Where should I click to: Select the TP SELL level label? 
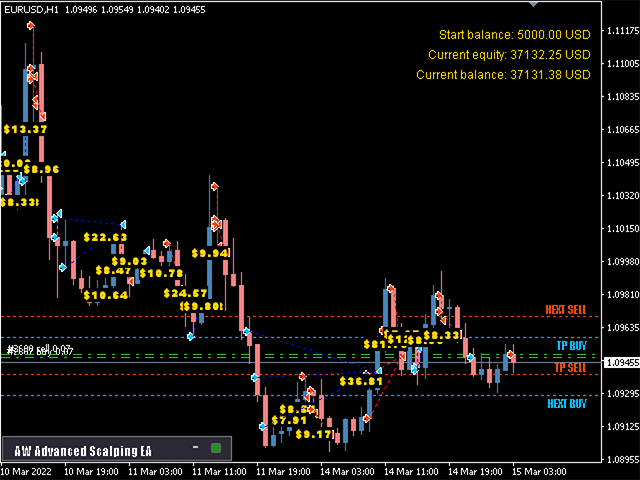[570, 368]
